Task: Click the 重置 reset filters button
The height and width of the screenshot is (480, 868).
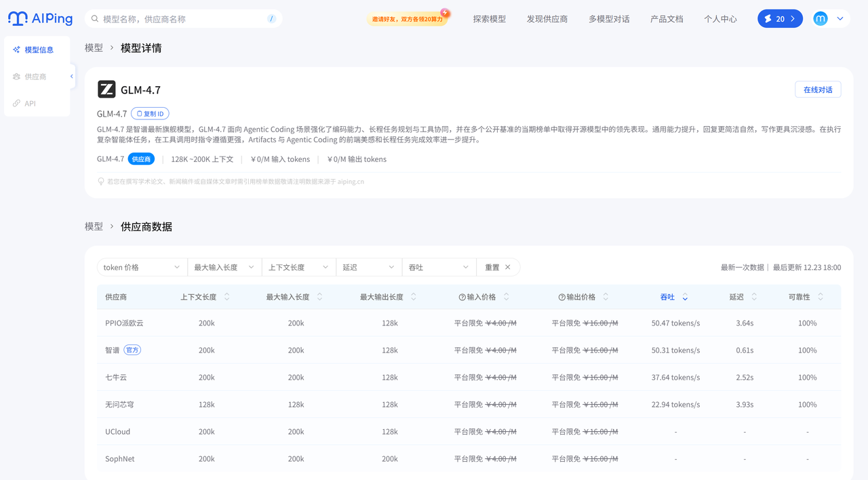Action: (x=498, y=267)
